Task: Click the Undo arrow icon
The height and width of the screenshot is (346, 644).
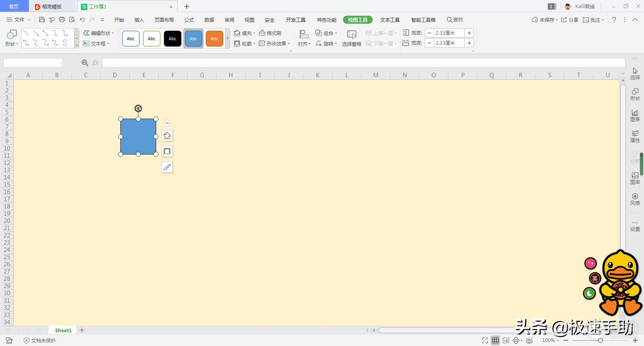Action: pos(83,20)
